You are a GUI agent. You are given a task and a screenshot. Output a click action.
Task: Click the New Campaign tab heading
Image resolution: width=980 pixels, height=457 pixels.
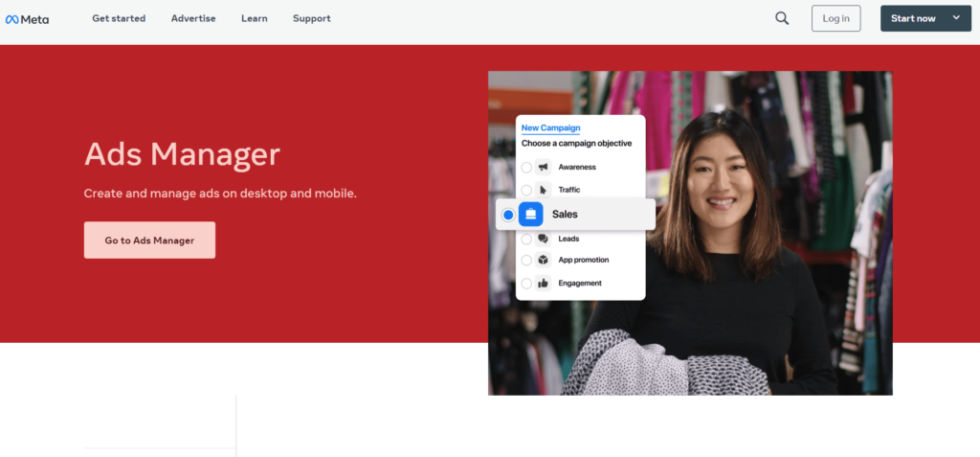coord(550,127)
